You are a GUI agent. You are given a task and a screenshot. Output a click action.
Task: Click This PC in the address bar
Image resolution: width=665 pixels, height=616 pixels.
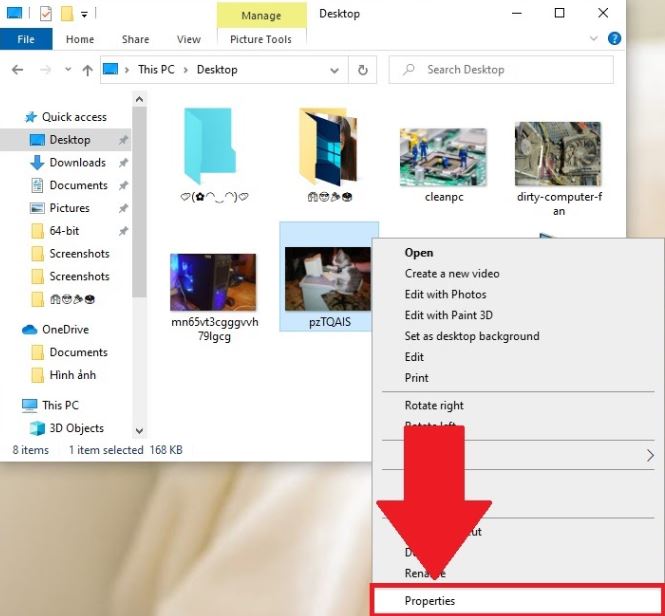coord(156,69)
